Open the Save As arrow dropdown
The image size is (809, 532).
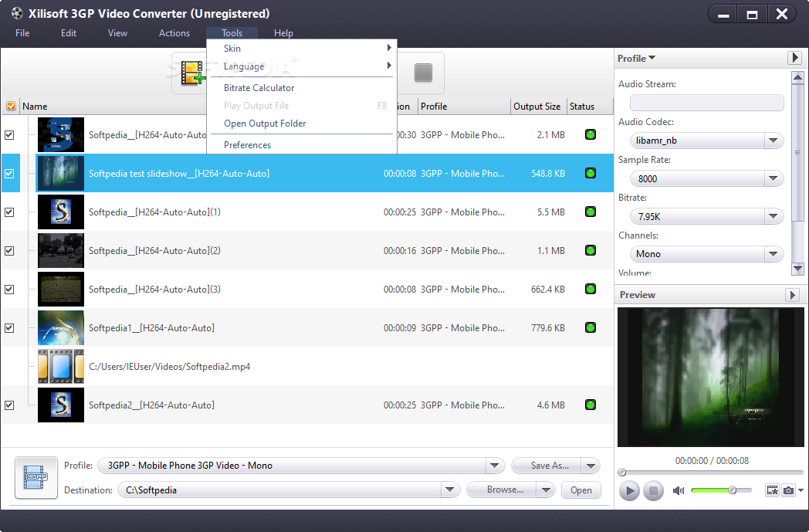[591, 466]
